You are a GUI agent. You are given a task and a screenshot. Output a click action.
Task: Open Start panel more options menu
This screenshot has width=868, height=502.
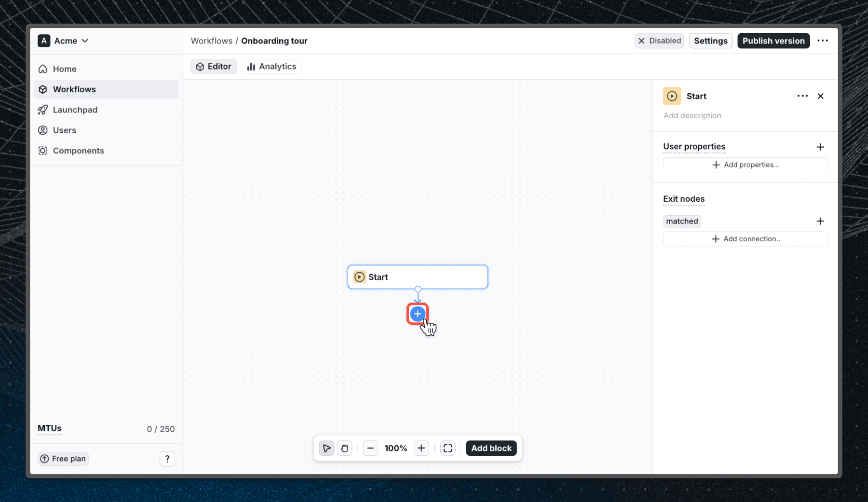click(x=802, y=96)
